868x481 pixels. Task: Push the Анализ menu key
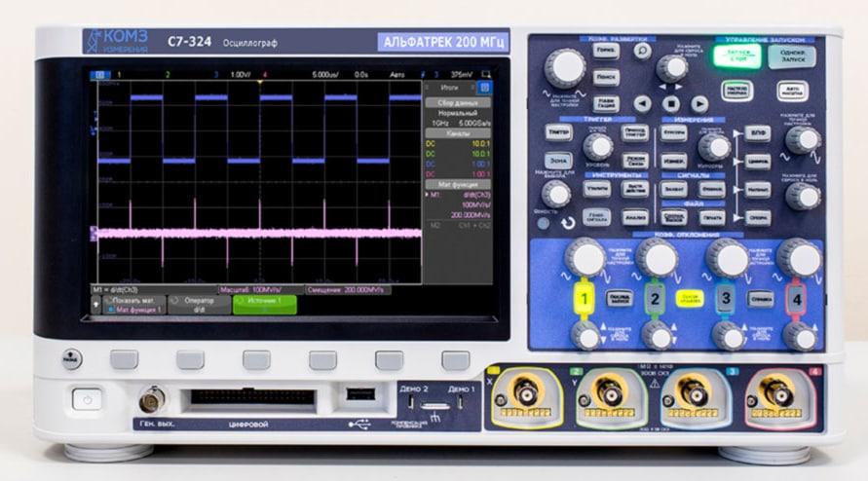(635, 217)
